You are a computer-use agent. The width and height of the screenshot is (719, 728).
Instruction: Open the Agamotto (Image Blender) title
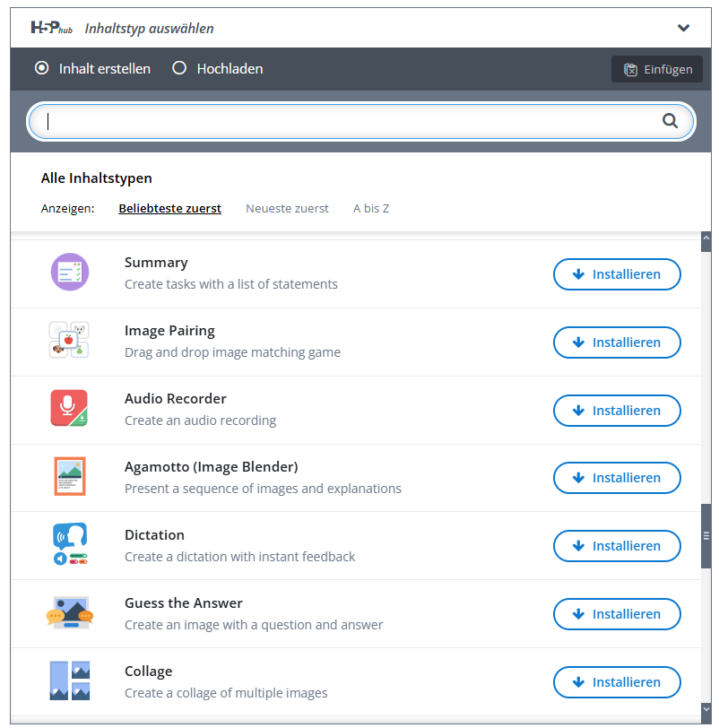tap(212, 466)
